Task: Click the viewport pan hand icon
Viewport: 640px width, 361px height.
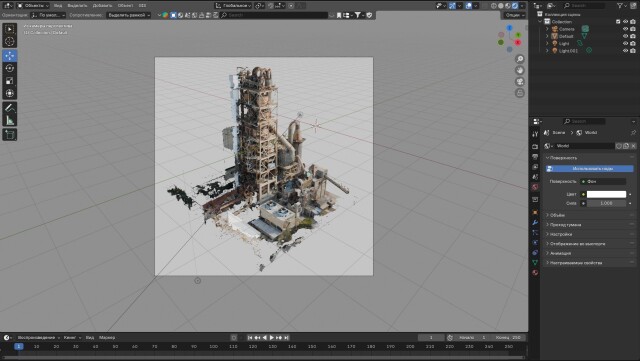Action: click(520, 70)
